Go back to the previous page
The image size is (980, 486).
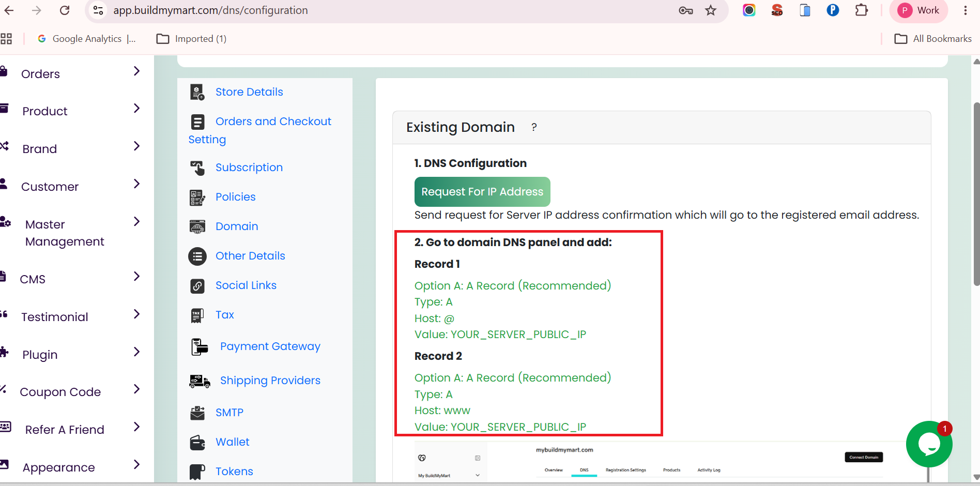[9, 10]
